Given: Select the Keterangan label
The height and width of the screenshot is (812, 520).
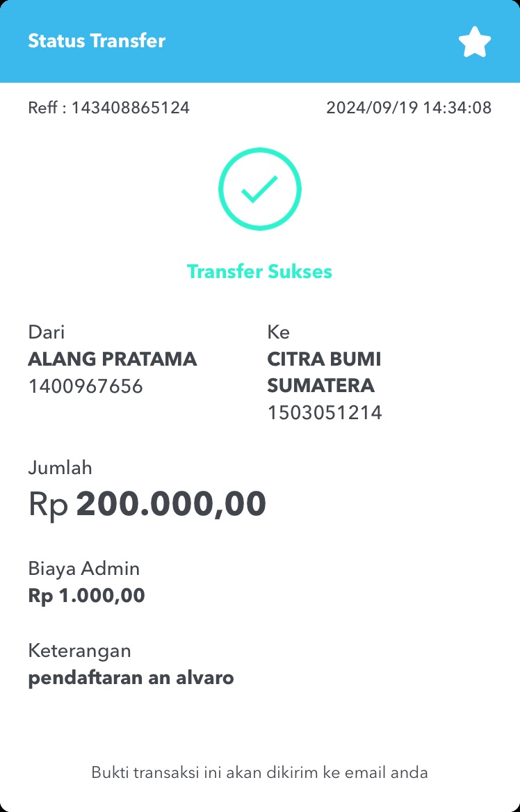Looking at the screenshot, I should (80, 651).
